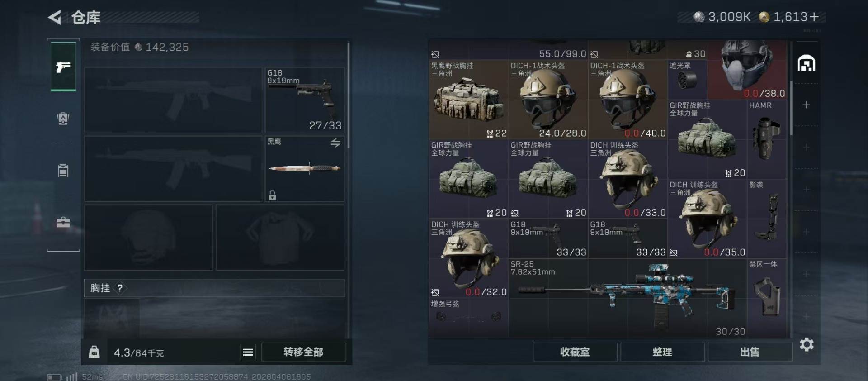The image size is (868, 381).
Task: Swap the 黑鹰 knife using arrows icon
Action: (x=335, y=143)
